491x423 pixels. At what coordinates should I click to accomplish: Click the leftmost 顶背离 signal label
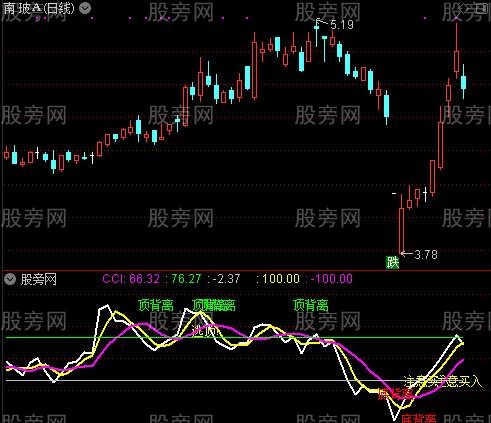156,305
